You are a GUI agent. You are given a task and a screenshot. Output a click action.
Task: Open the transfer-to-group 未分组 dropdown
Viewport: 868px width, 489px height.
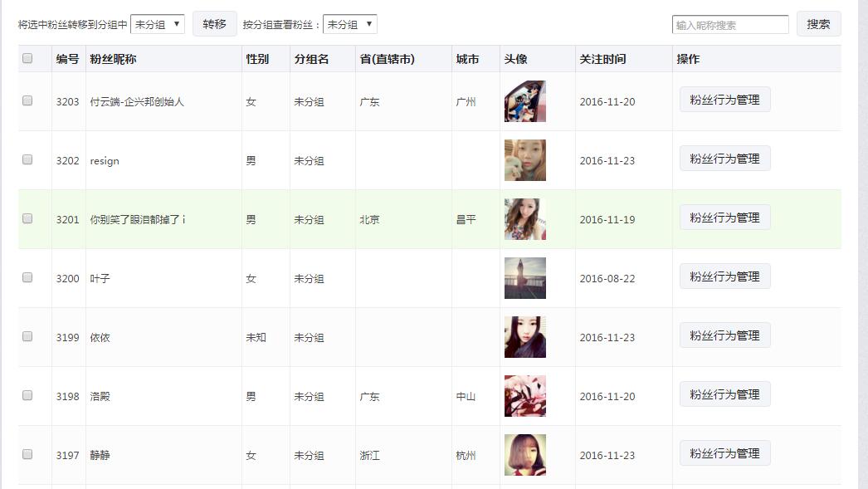coord(157,24)
